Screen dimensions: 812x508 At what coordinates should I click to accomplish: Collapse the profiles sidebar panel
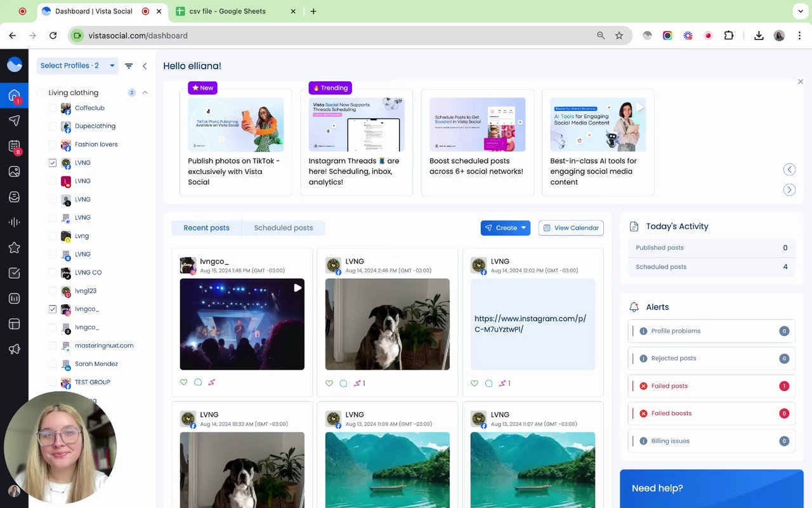(x=145, y=66)
